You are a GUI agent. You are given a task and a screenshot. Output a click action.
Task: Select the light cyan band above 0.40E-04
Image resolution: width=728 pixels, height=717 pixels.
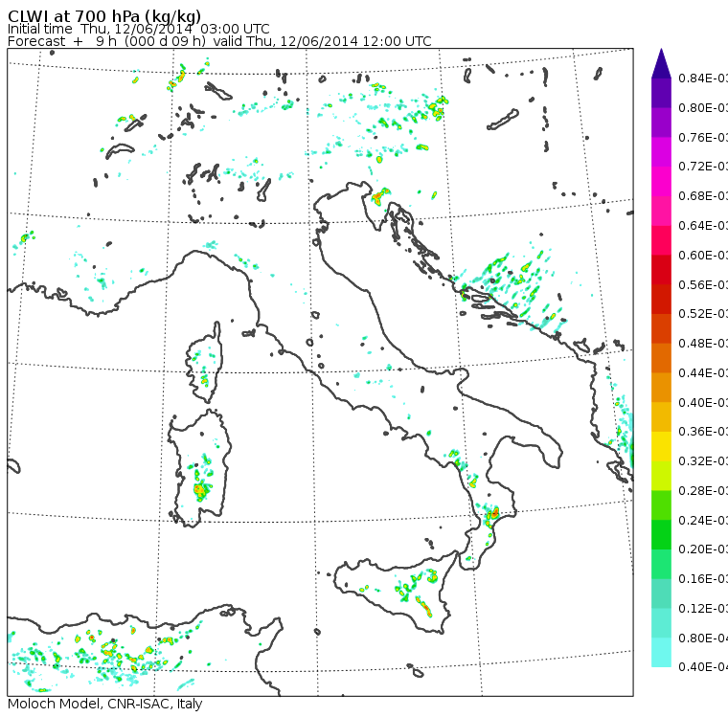[x=661, y=653]
